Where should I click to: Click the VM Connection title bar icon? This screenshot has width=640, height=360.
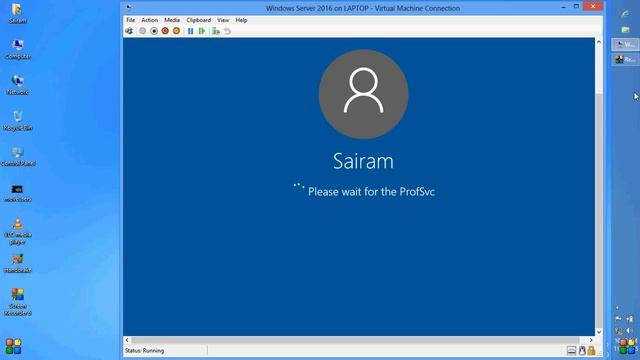pos(129,7)
